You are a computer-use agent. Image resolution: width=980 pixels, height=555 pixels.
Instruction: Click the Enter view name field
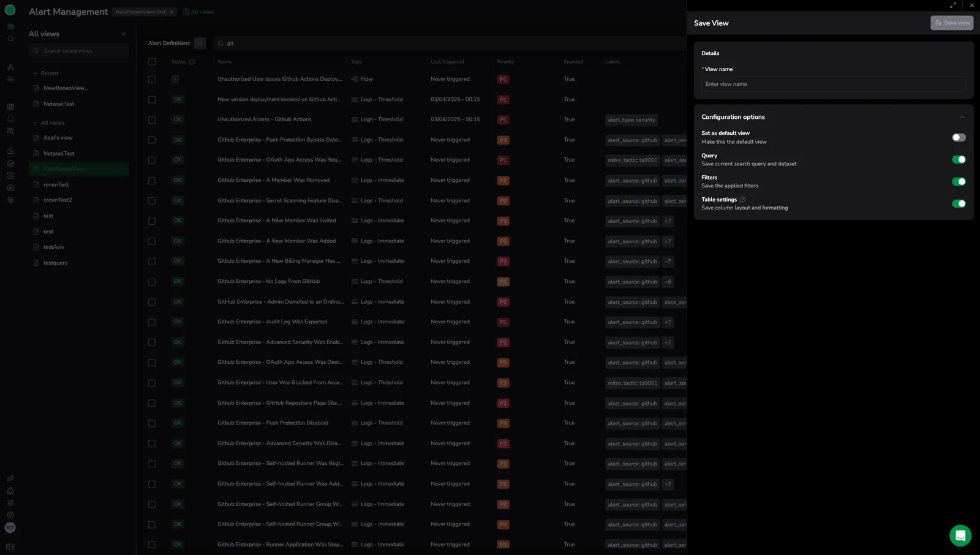(833, 84)
